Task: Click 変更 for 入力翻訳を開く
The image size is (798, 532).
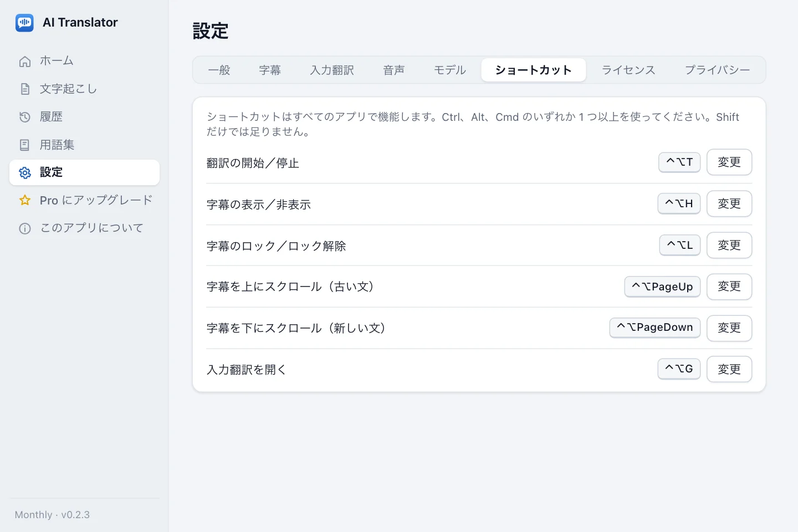Action: [x=729, y=370]
